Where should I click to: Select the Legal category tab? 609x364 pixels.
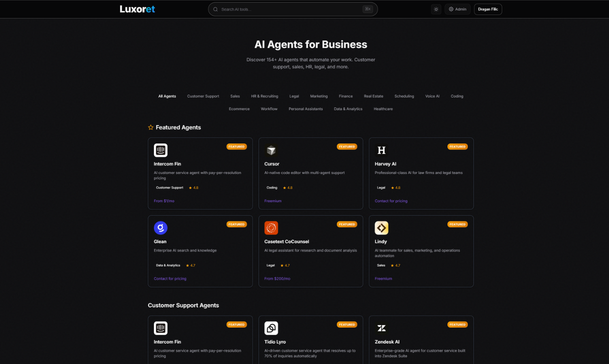(x=294, y=96)
